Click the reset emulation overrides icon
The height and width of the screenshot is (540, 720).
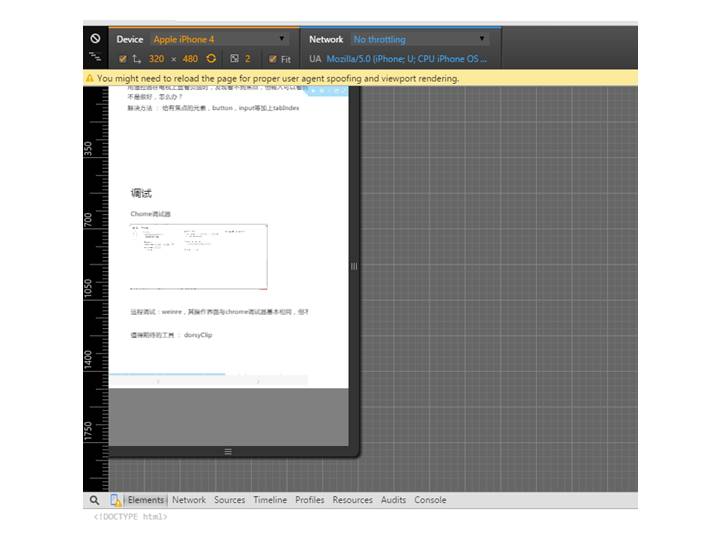coord(95,39)
